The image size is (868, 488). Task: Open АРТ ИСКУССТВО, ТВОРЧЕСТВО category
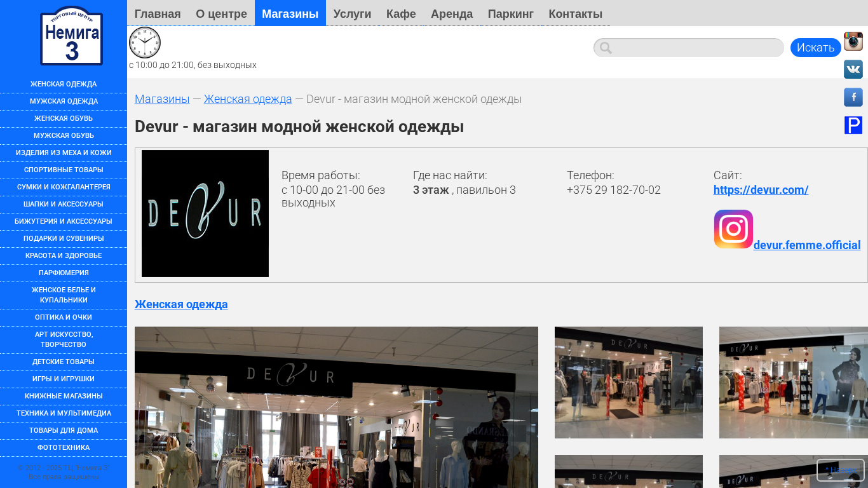point(64,340)
